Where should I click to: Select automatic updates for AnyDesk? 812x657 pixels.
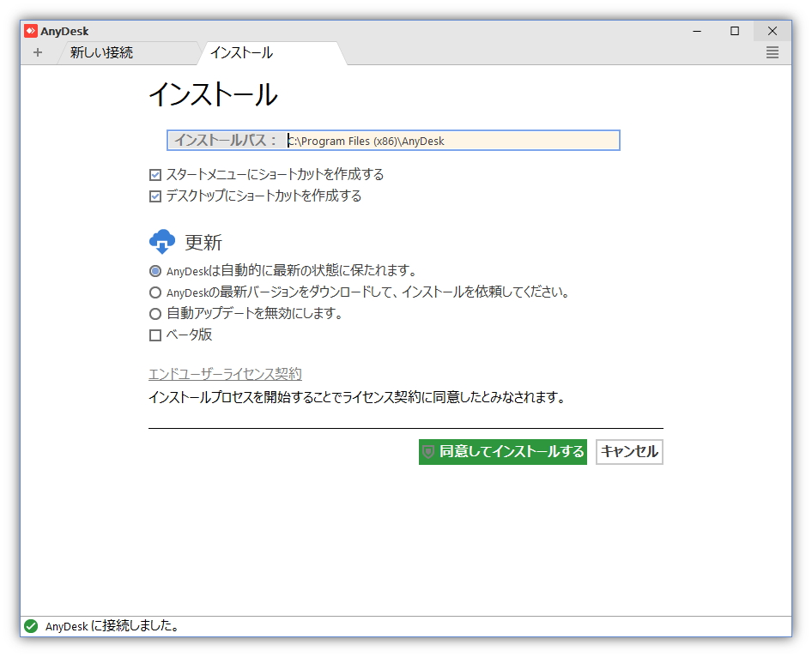155,270
